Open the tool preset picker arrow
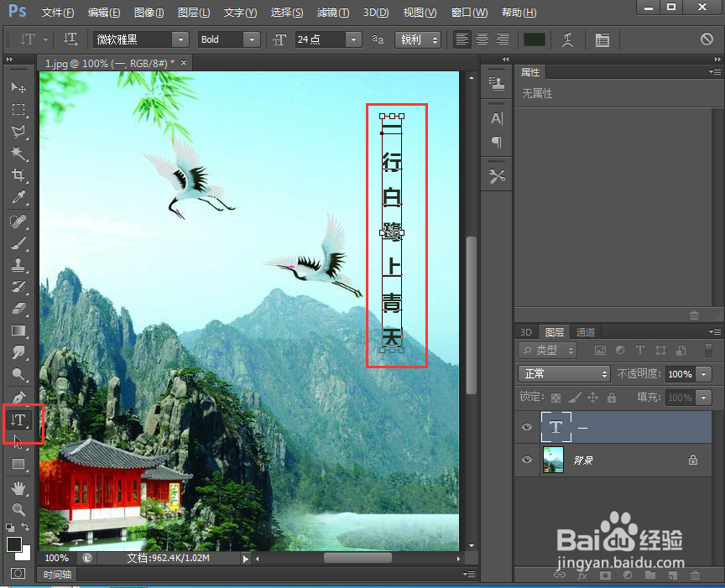This screenshot has width=725, height=588. pos(46,39)
